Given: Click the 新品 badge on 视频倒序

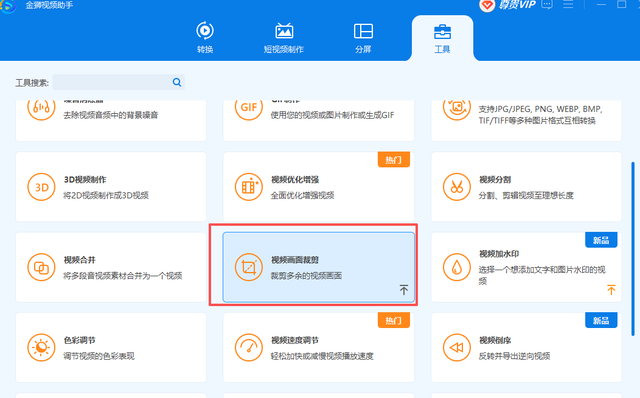Looking at the screenshot, I should tap(601, 320).
